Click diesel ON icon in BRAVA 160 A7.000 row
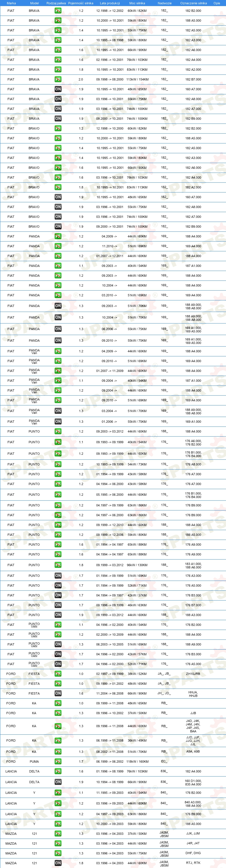This screenshot has height=868, width=226. [x=58, y=89]
